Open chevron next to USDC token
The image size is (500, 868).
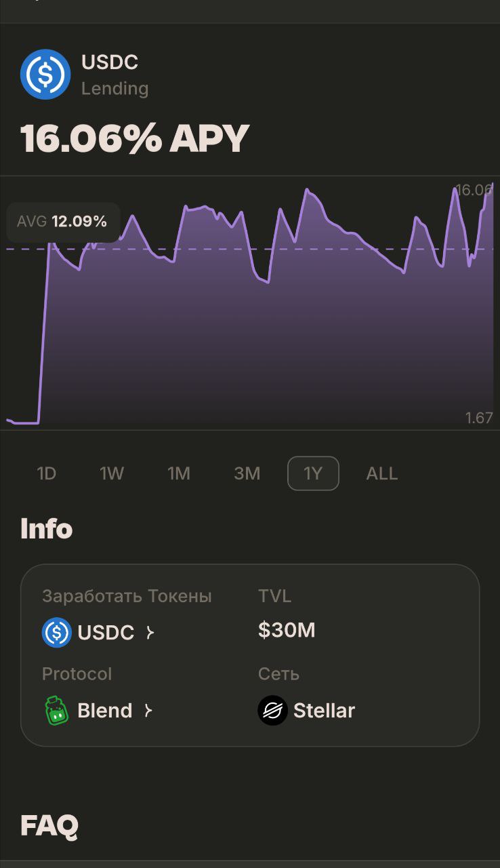tap(150, 633)
